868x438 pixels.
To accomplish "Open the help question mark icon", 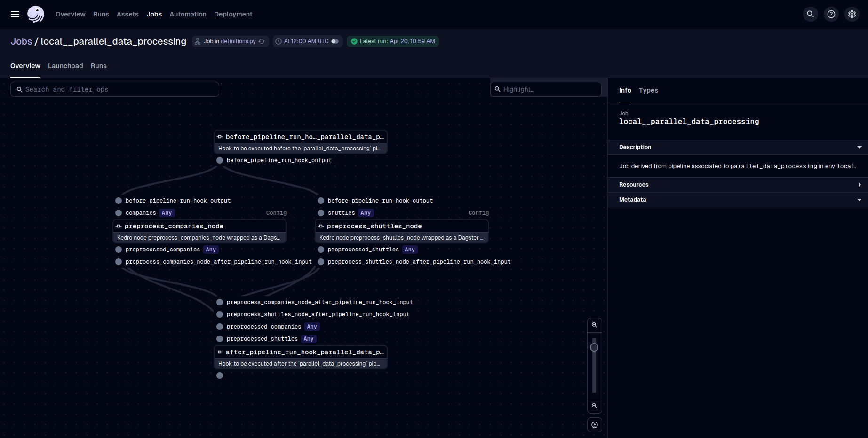I will pyautogui.click(x=831, y=14).
